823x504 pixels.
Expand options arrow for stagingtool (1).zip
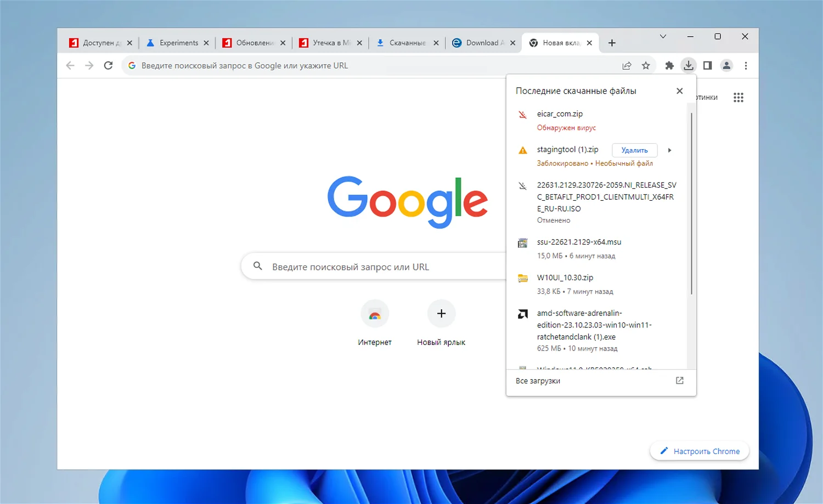coord(669,150)
